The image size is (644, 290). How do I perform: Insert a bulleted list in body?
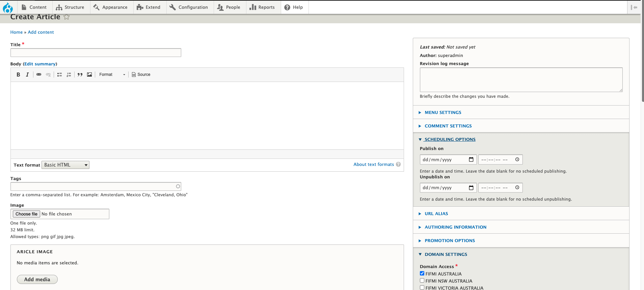[x=59, y=75]
